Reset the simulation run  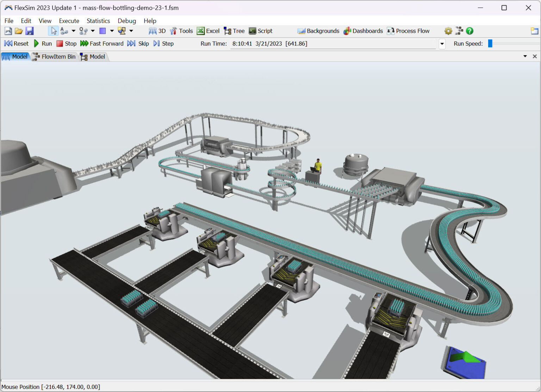pyautogui.click(x=16, y=43)
